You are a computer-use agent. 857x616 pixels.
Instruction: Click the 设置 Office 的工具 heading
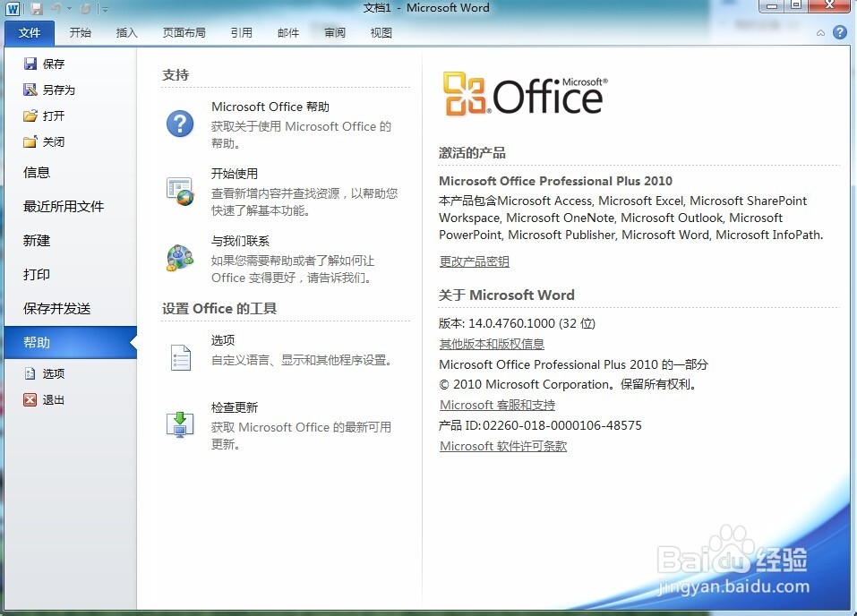[x=219, y=309]
